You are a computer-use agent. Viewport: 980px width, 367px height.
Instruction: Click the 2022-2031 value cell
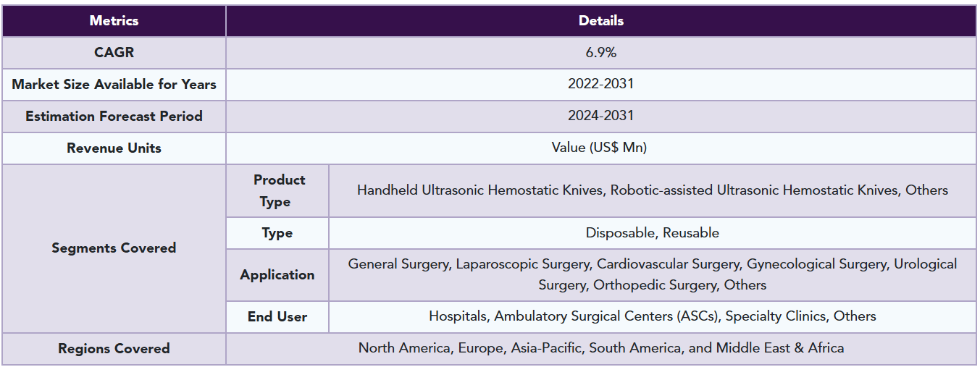(x=600, y=84)
